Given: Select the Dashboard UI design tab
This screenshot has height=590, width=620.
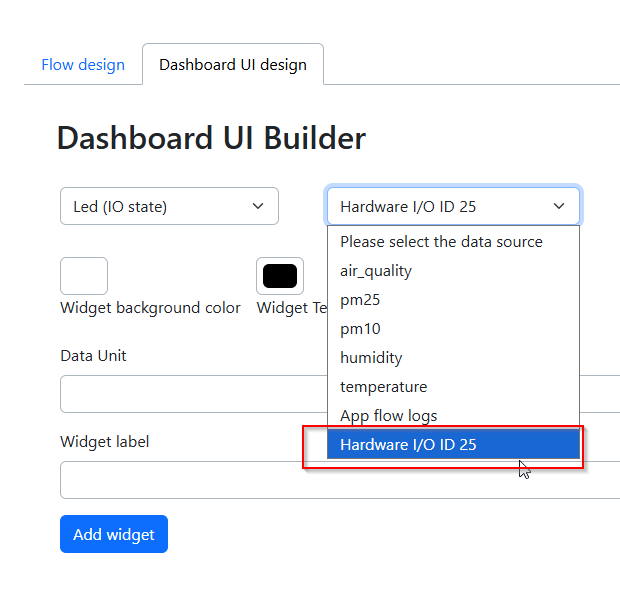Looking at the screenshot, I should 232,65.
